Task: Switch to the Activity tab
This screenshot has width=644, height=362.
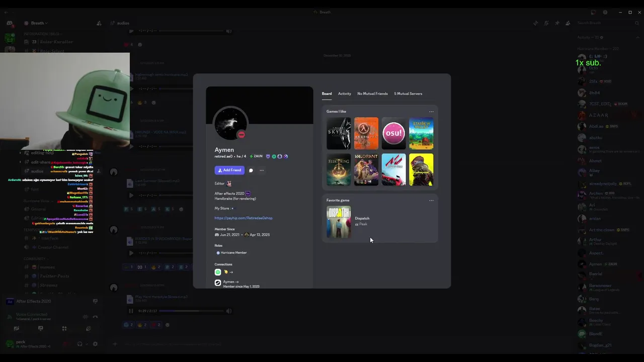Action: [345, 94]
